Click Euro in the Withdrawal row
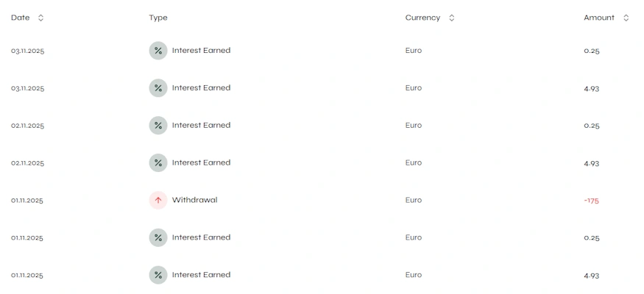The width and height of the screenshot is (644, 294). [414, 200]
